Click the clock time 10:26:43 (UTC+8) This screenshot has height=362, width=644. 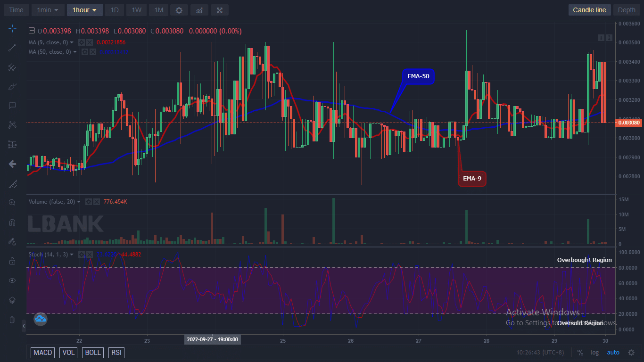[x=541, y=353]
